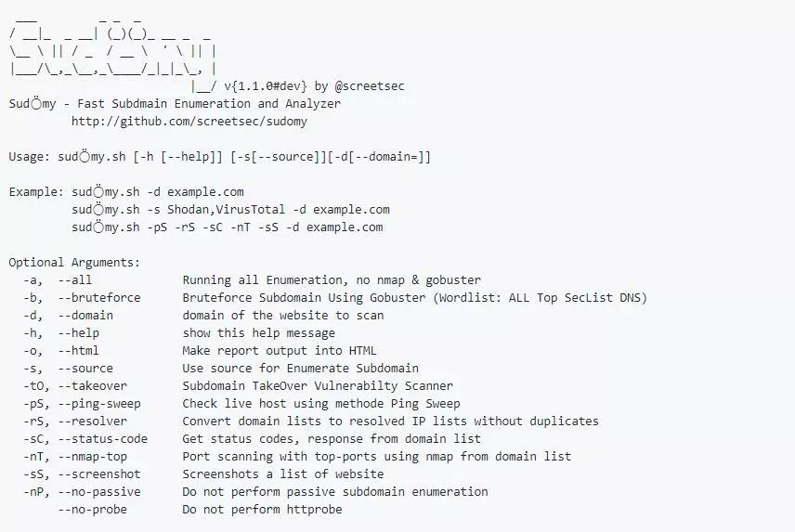Screen dimensions: 795x532
Task: Click the --screenshot option text
Action: coord(99,474)
